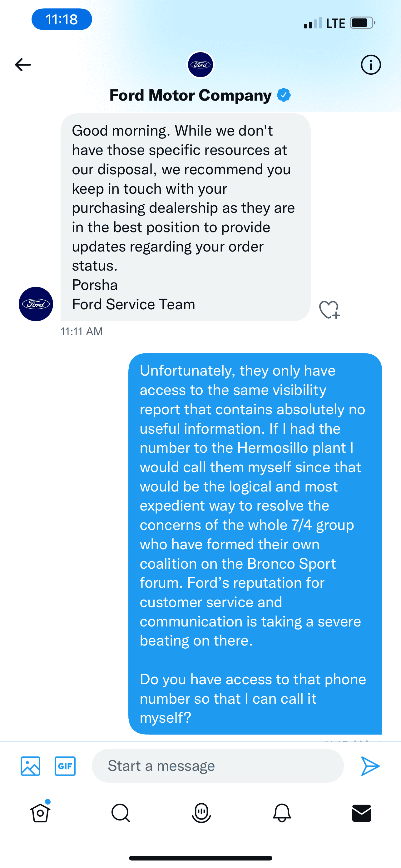The image size is (401, 868).
Task: Open the Notifications bell tab
Action: 281,813
